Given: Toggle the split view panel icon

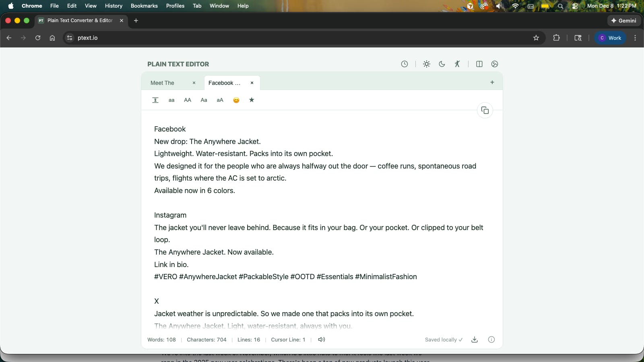Looking at the screenshot, I should pos(479,64).
